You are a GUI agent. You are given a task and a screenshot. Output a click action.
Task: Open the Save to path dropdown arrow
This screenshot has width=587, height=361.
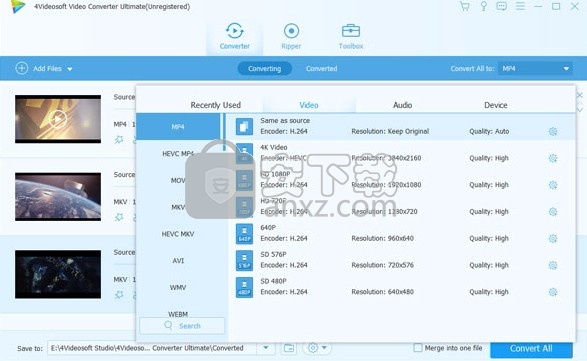pos(266,348)
